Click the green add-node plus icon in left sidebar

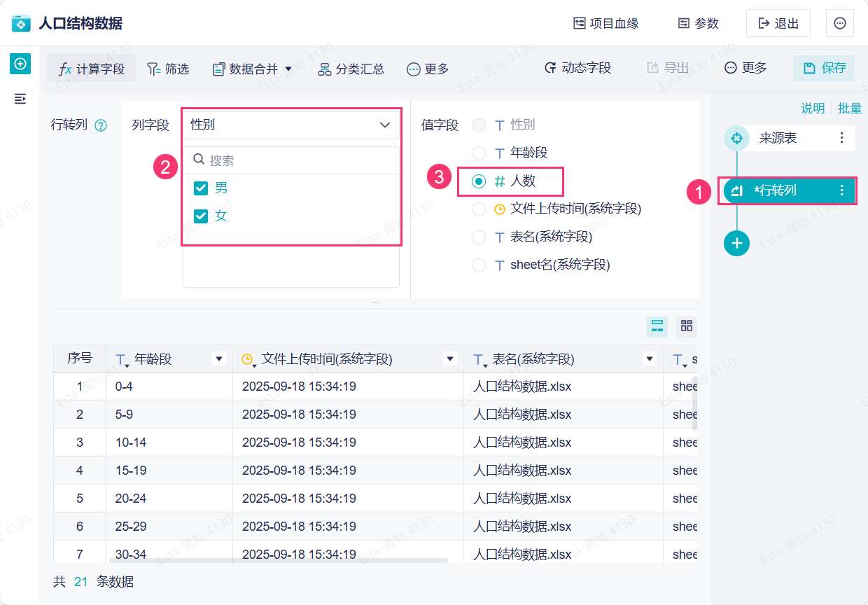tap(20, 64)
